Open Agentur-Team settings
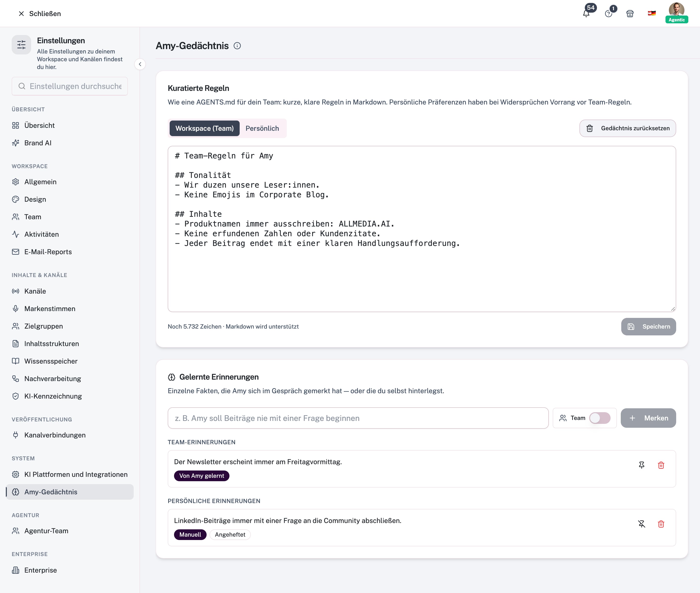Image resolution: width=700 pixels, height=593 pixels. [70, 531]
